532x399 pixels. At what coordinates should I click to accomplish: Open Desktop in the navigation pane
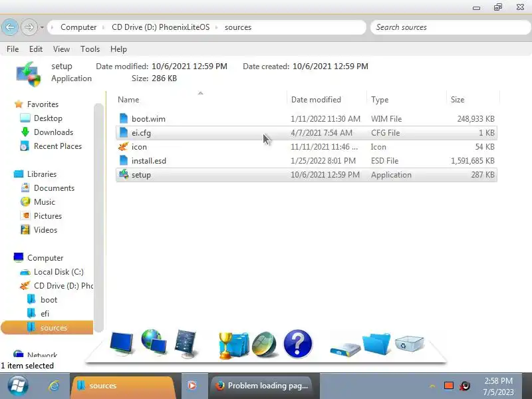pos(48,118)
